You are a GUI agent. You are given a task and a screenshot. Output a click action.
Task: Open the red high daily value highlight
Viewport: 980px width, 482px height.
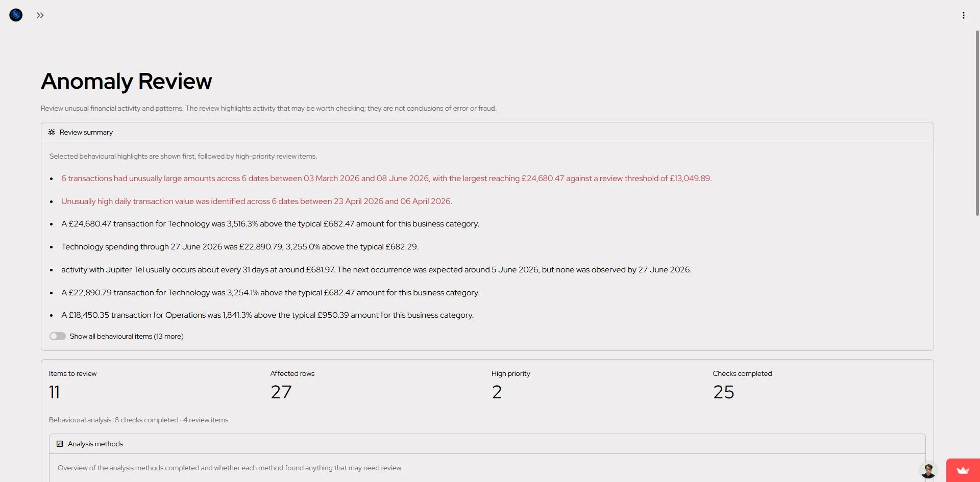(257, 201)
